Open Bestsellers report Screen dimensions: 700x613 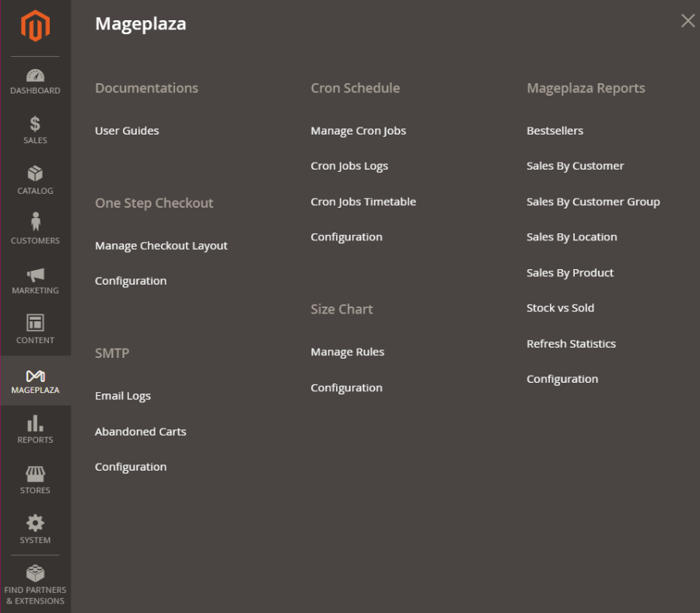point(555,131)
